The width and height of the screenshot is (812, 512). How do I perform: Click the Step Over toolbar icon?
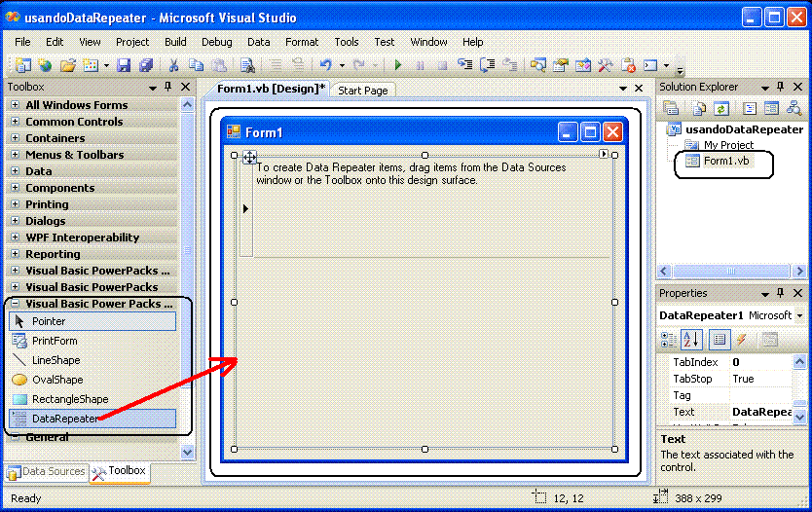click(488, 65)
